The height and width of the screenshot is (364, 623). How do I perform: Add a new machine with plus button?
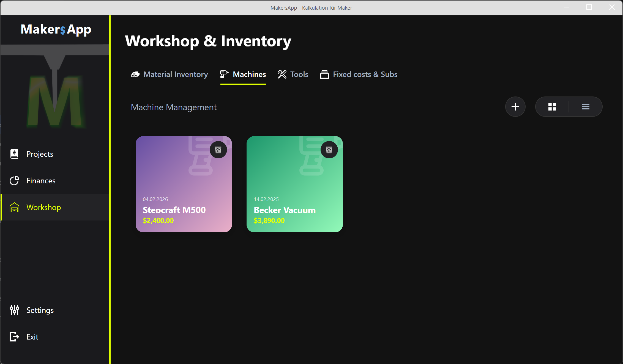point(515,107)
